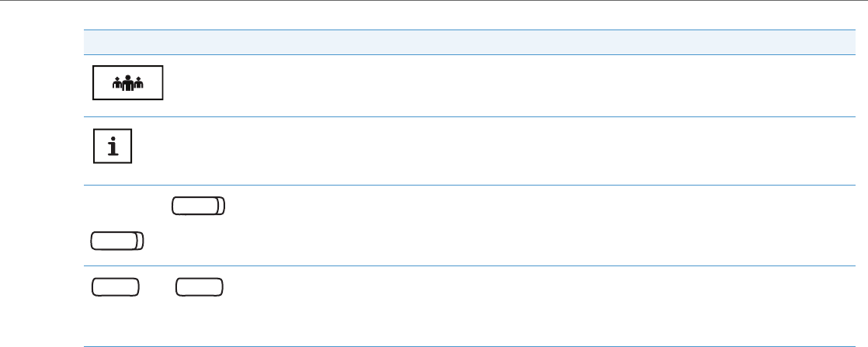Click the left blank key in the last row

[x=116, y=286]
